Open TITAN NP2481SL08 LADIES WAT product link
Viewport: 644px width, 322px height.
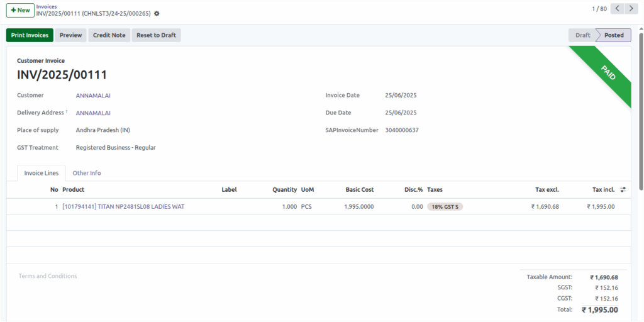[x=123, y=206]
